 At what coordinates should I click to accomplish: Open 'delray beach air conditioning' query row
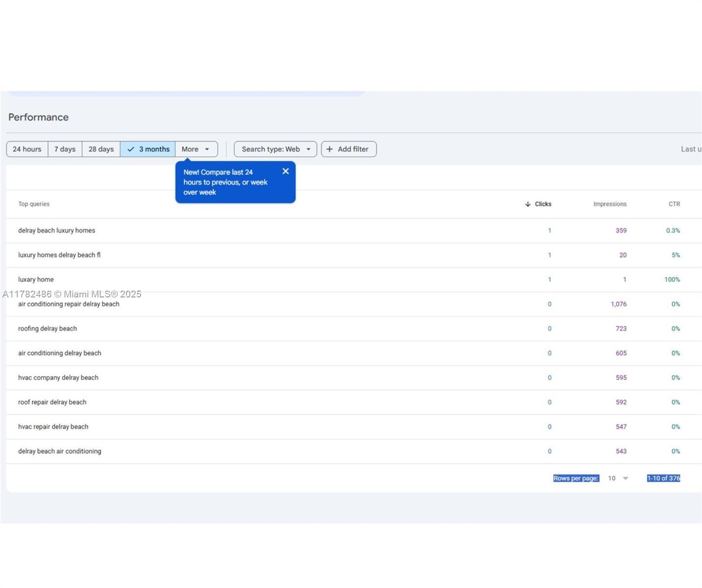(59, 451)
